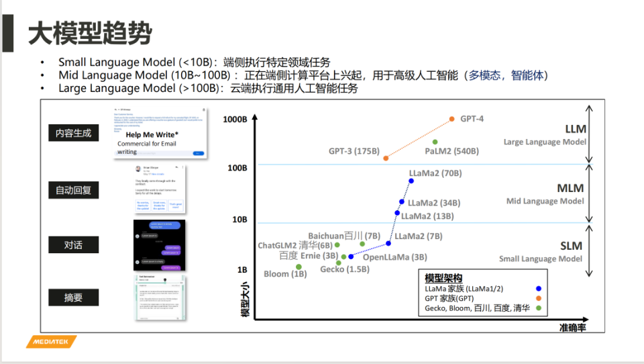Click the SLM range double arrow
This screenshot has width=644, height=364.
pyautogui.click(x=589, y=251)
